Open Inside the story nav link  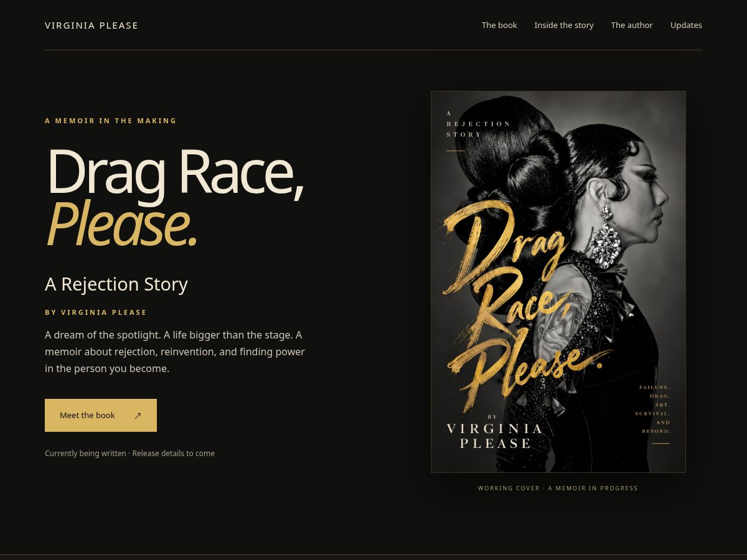(x=564, y=26)
